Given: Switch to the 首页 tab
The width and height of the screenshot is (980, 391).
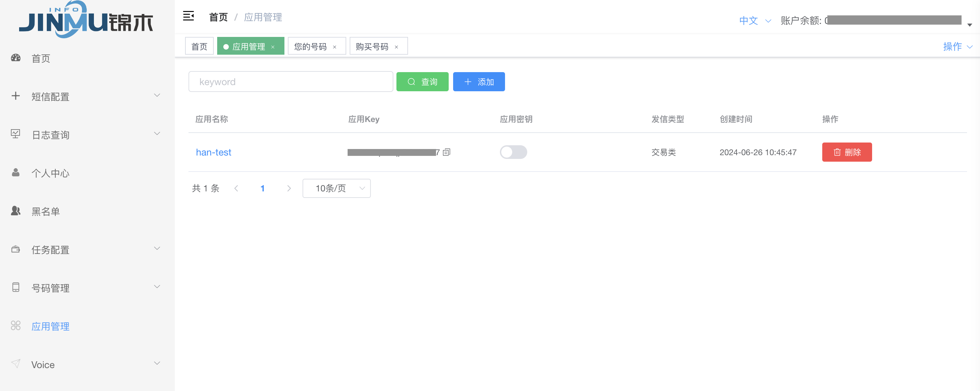Looking at the screenshot, I should tap(199, 46).
